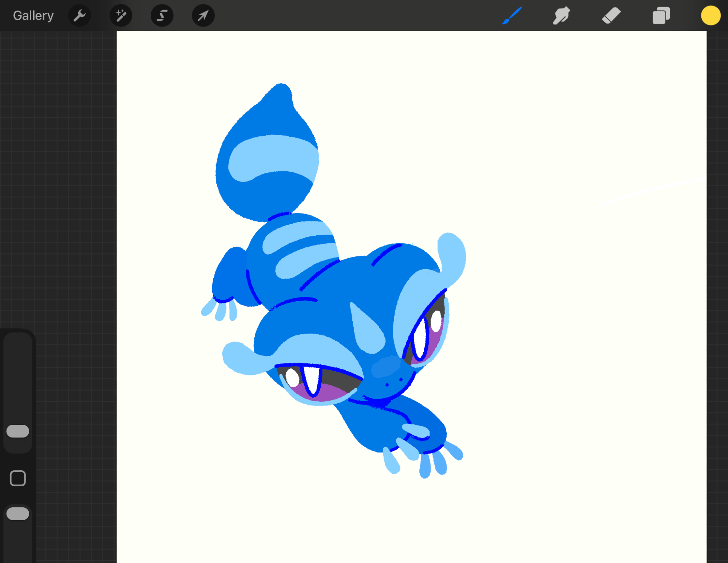Activate the Selection tool
This screenshot has width=728, height=563.
[162, 16]
